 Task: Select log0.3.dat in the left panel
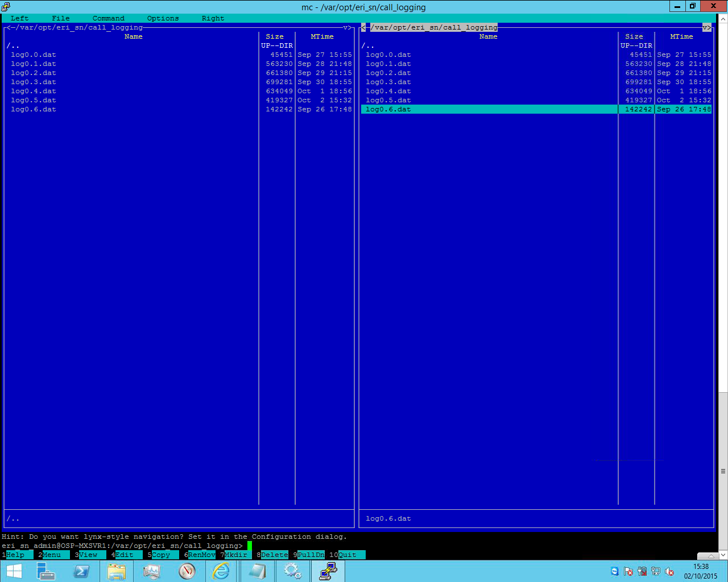coord(179,82)
